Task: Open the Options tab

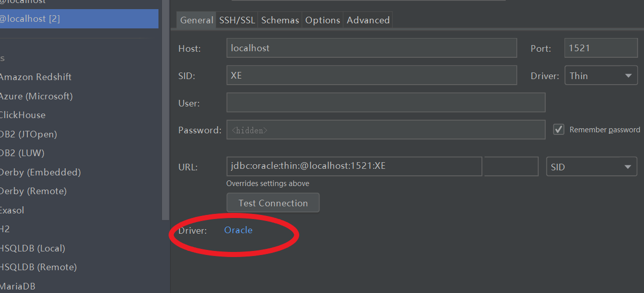Action: click(x=323, y=20)
